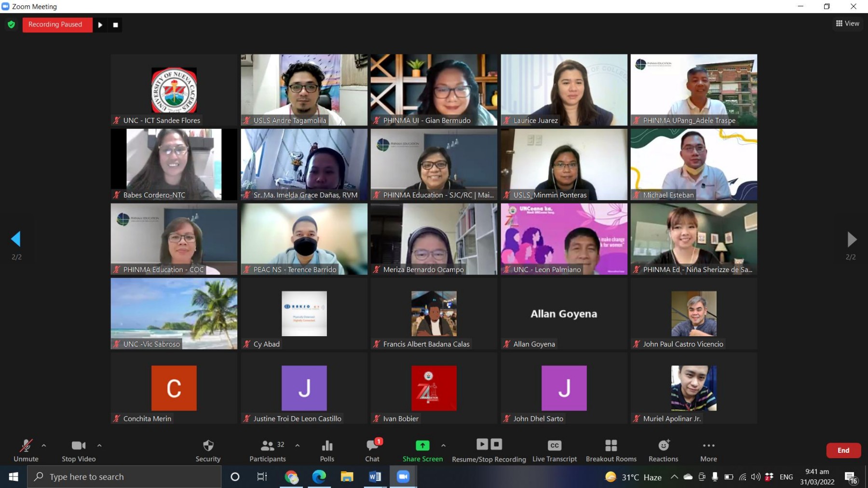
Task: Open the More options menu
Action: coord(708,450)
